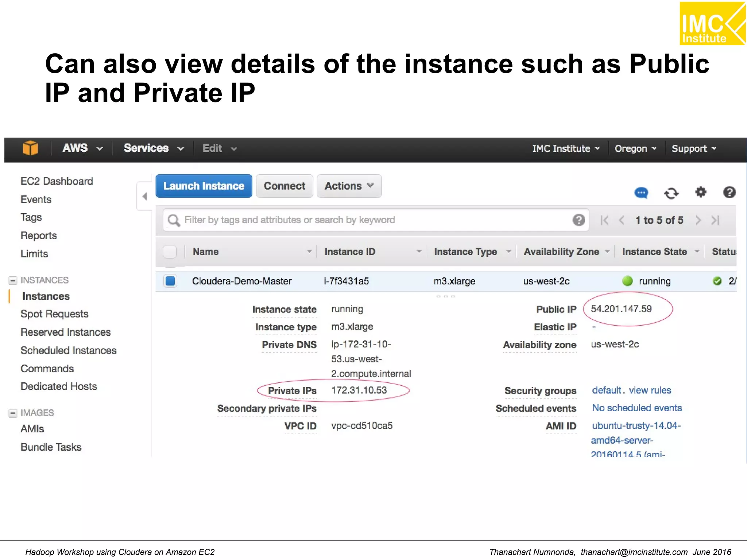Open the Oregon region selector
Viewport: 747px width, 560px height.
635,149
